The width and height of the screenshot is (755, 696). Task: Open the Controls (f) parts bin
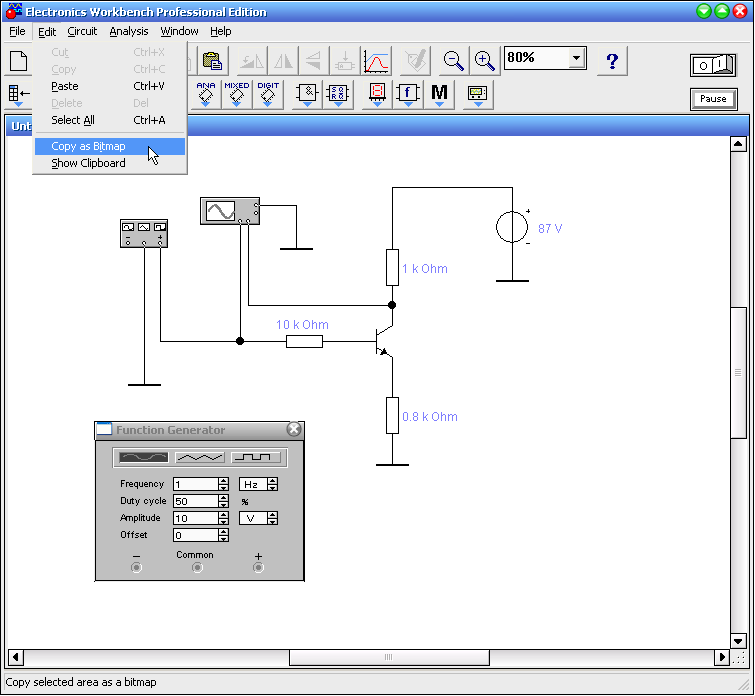(x=408, y=94)
